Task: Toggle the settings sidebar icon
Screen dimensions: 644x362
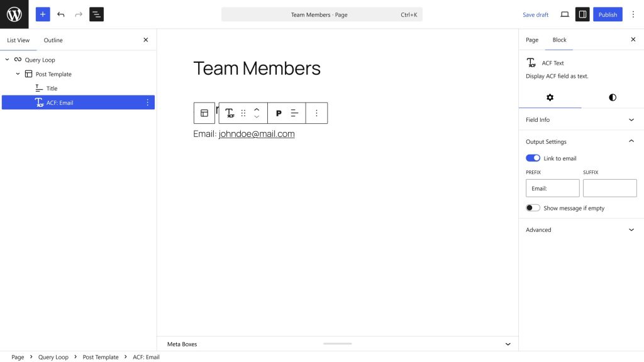Action: (582, 14)
